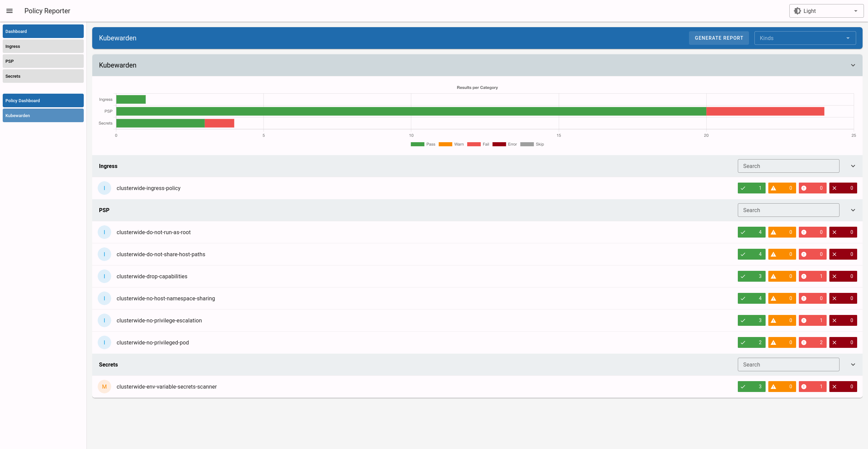Open the clusterwide-no-host-namespace-sharing policy row

(x=166, y=298)
